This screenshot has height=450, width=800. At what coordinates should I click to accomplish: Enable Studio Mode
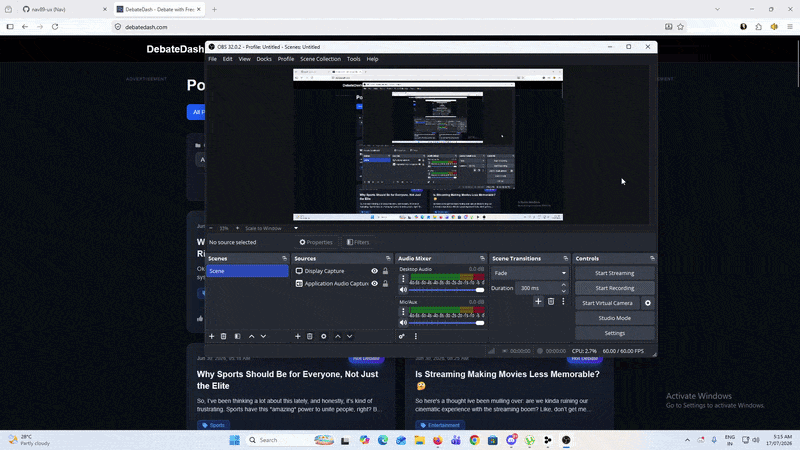[x=614, y=318]
